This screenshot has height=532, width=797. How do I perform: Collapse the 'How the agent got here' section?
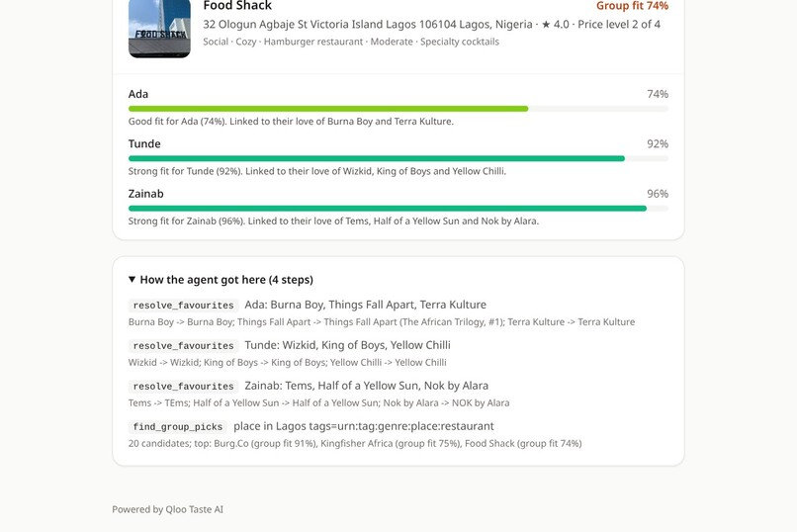pos(221,280)
